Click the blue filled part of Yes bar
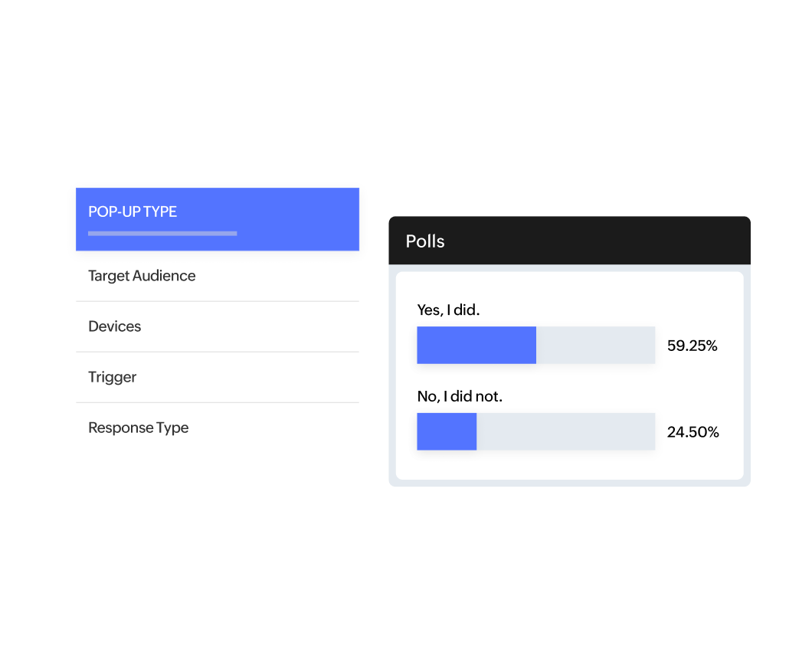This screenshot has width=812, height=659. pos(476,345)
